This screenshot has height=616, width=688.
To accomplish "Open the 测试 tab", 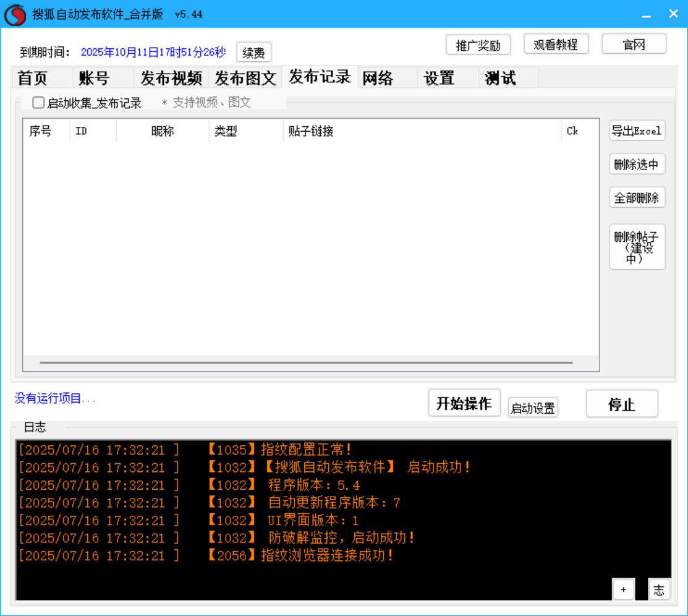I will pyautogui.click(x=508, y=78).
